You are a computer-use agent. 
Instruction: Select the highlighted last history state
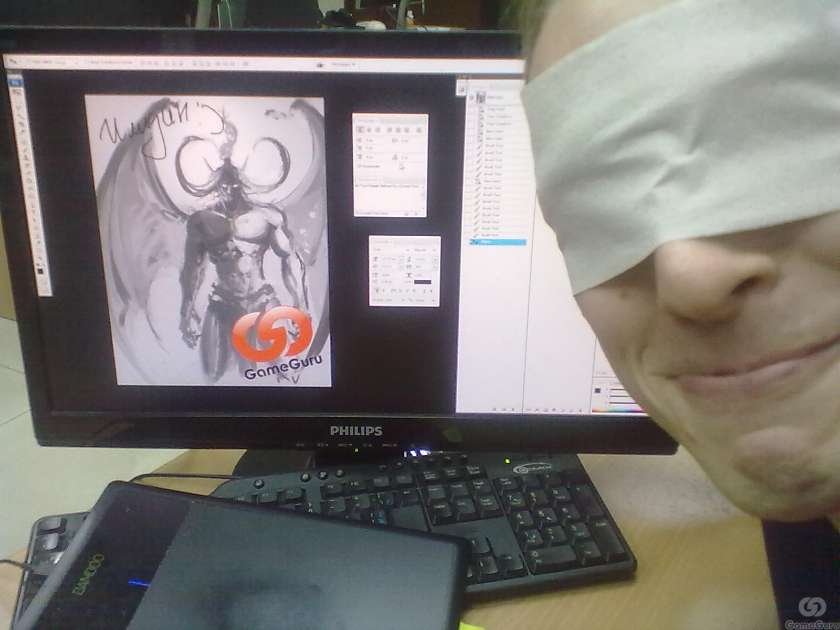point(497,242)
